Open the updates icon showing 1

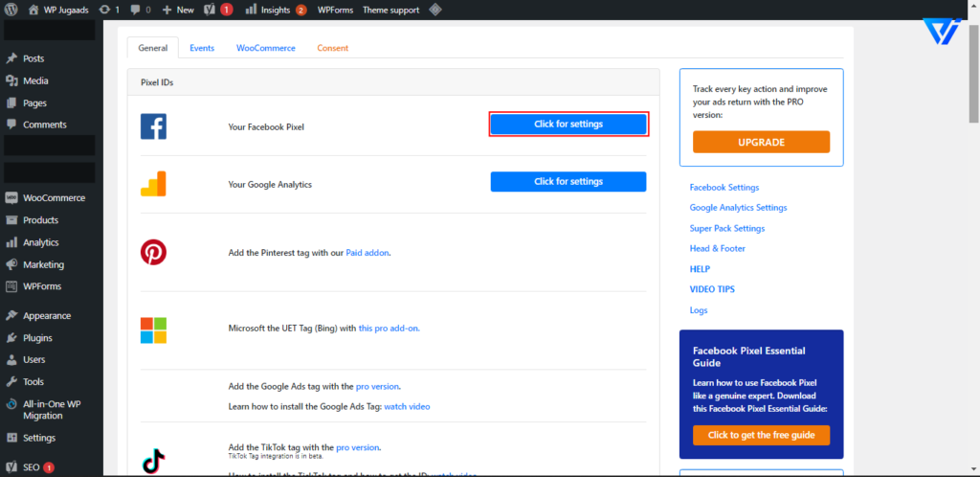coord(109,10)
